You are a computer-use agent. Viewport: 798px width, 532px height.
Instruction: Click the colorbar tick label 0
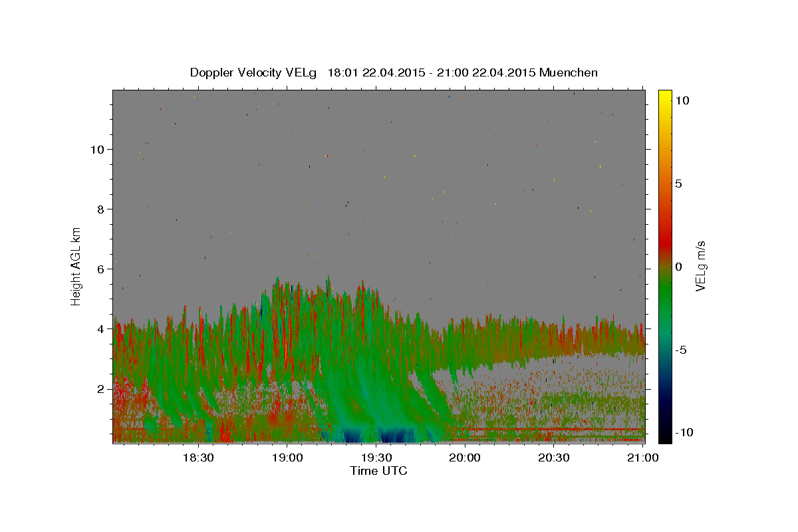coord(678,267)
